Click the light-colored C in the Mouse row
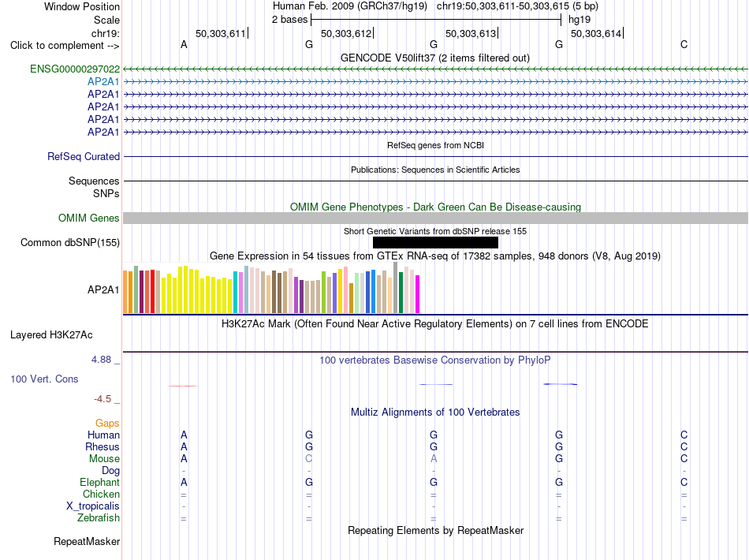Image resolution: width=749 pixels, height=560 pixels. [309, 459]
